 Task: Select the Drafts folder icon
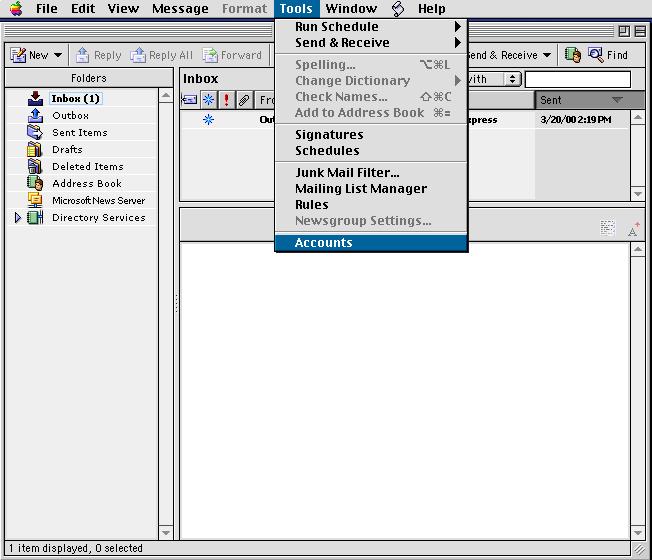(35, 149)
